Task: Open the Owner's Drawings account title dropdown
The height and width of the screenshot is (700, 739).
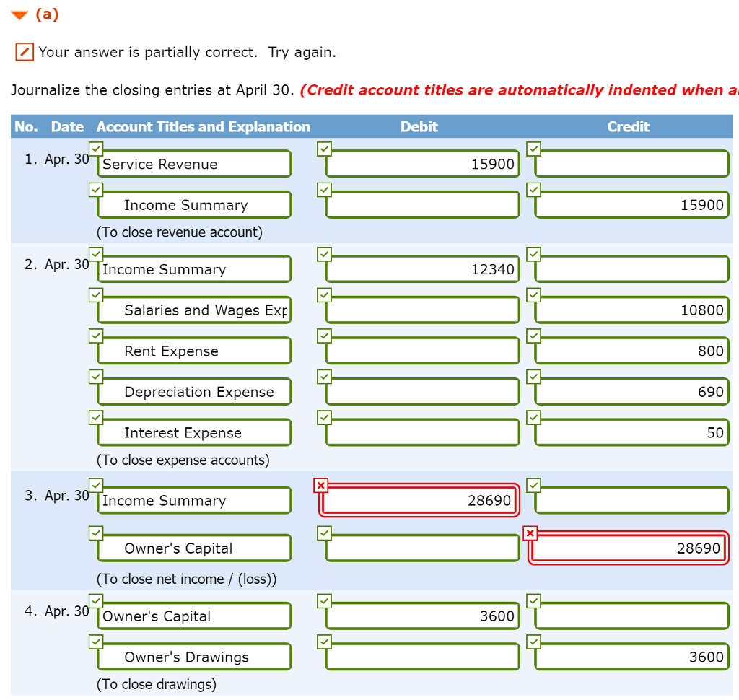Action: coord(193,657)
